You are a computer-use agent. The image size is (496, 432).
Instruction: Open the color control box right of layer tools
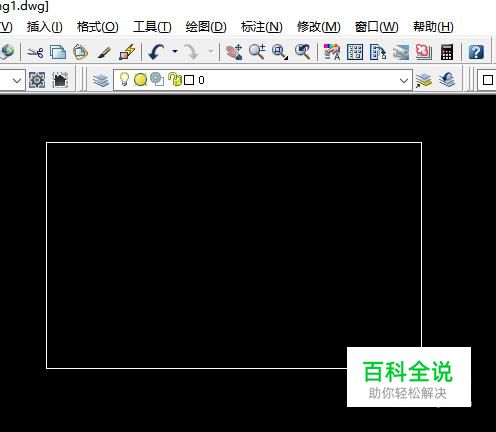click(487, 80)
